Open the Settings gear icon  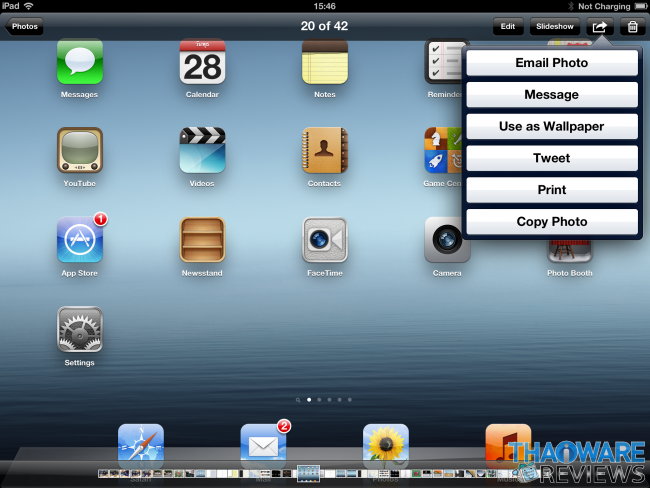(80, 329)
